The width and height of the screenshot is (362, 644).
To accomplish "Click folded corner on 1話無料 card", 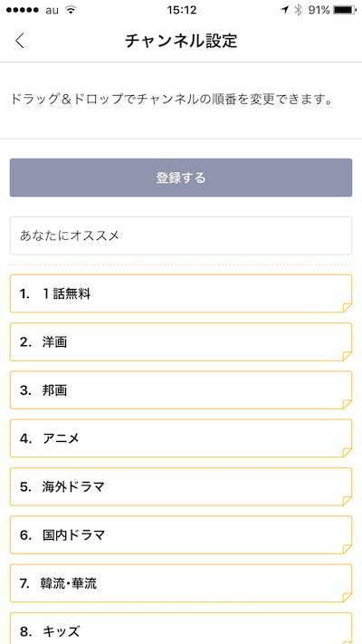I will pos(348,308).
